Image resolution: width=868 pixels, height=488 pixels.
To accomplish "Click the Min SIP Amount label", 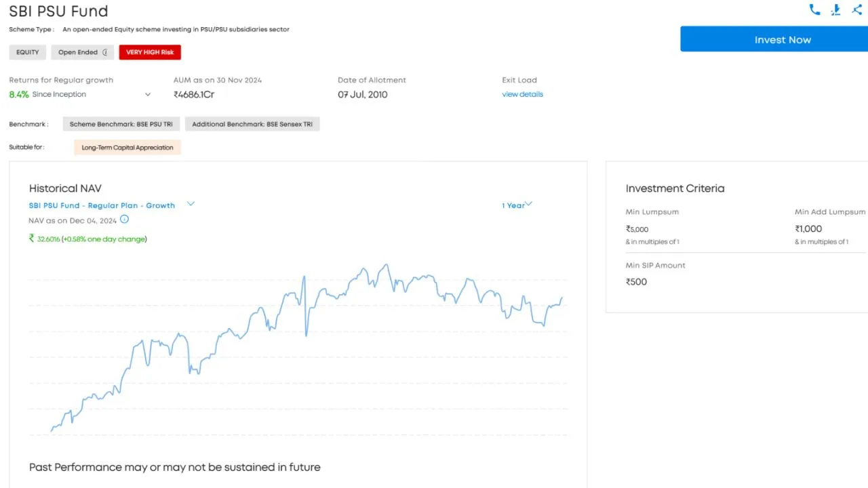I will [x=656, y=266].
